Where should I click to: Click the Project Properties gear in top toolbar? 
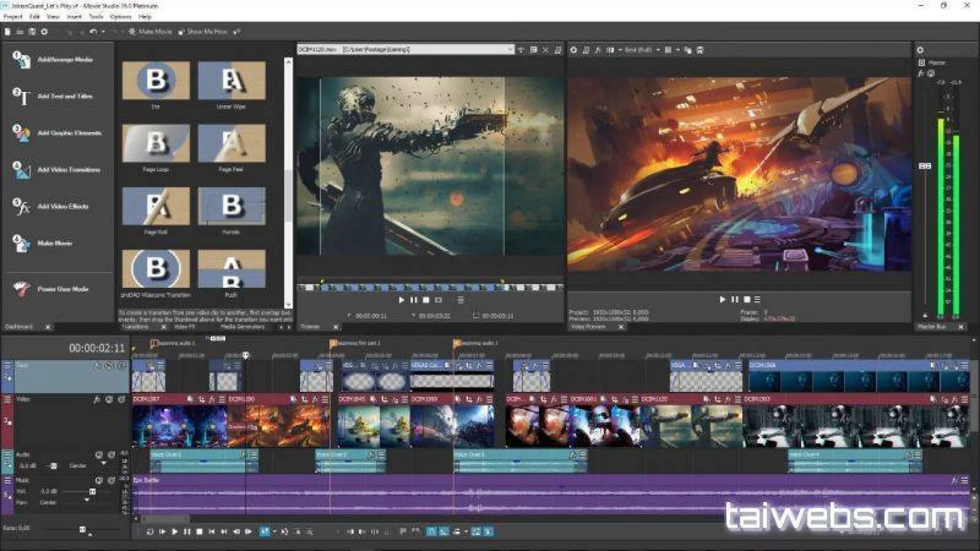click(44, 32)
